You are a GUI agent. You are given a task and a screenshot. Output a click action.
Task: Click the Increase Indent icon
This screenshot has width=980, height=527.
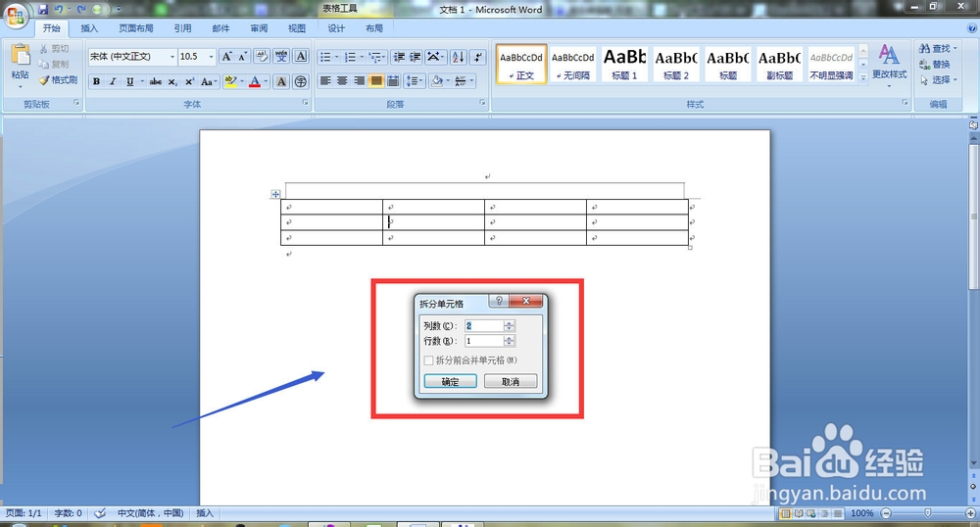415,57
